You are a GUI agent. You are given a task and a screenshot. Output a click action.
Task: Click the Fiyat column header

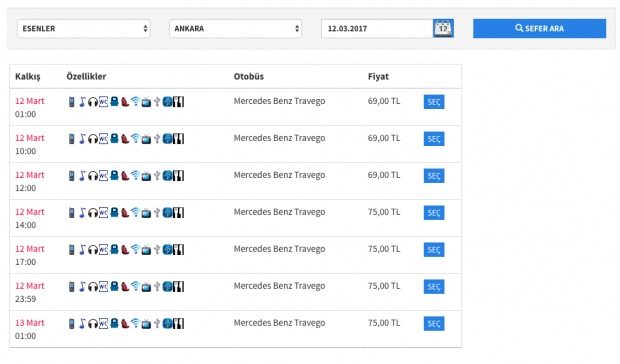378,76
